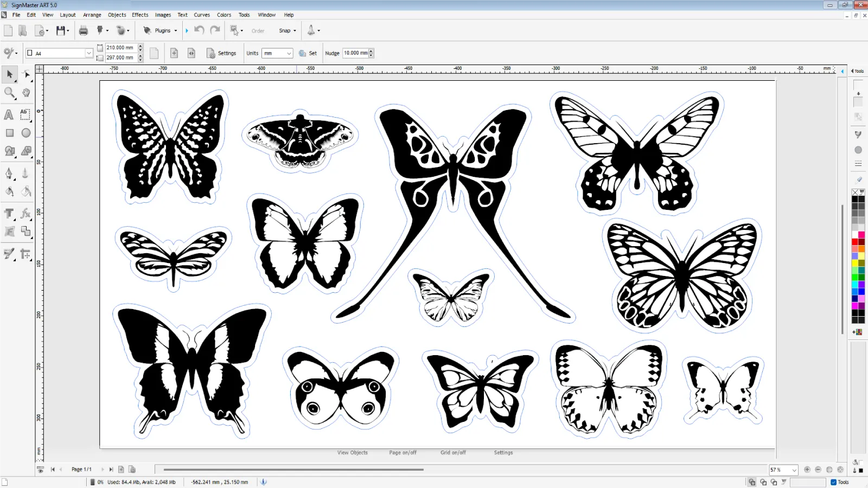The width and height of the screenshot is (868, 488).
Task: Toggle Page on/off below canvas
Action: [x=403, y=453]
